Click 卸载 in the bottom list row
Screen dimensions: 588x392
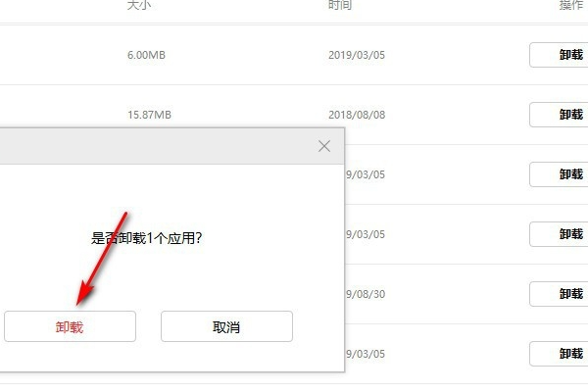(559, 354)
